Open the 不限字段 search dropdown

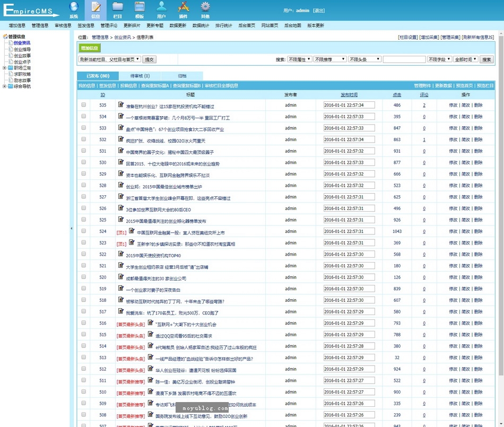coord(439,59)
